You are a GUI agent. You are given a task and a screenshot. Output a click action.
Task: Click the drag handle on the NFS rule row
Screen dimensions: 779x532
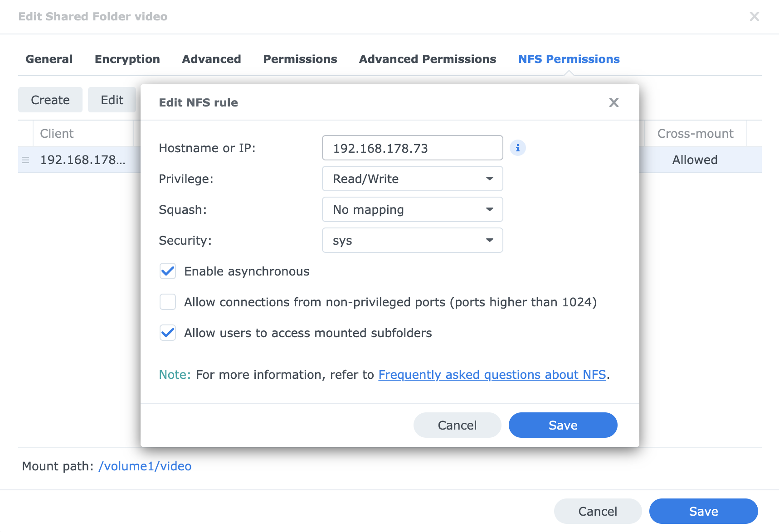click(25, 160)
